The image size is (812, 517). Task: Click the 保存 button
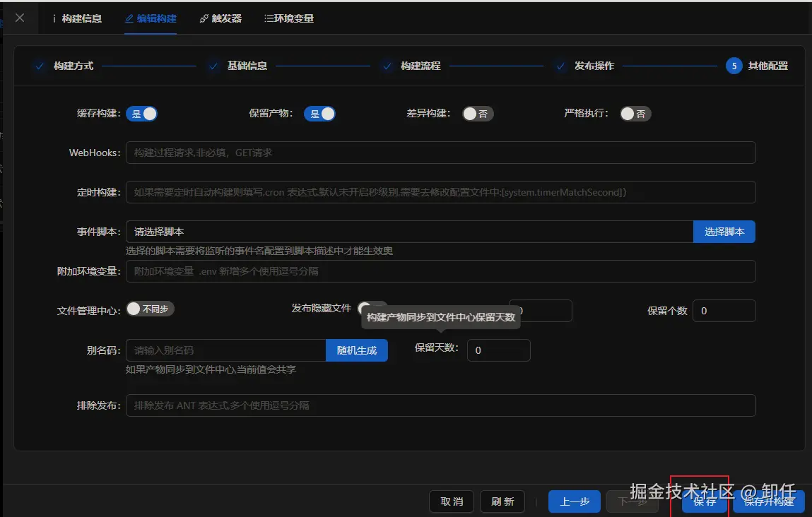pos(705,501)
